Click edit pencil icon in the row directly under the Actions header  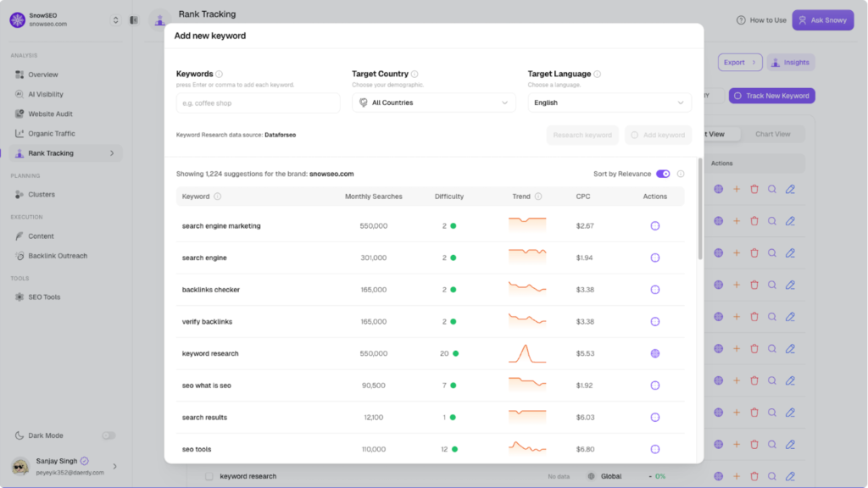790,189
